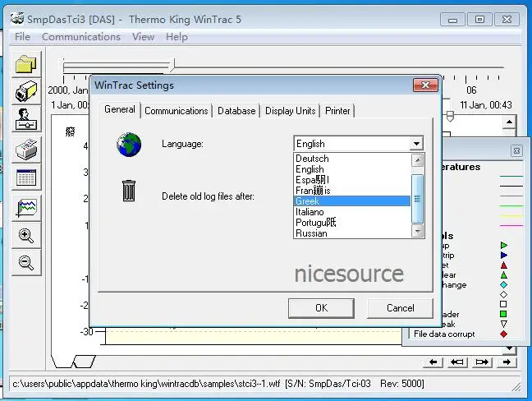
Task: Click the zoom in magnifier icon
Action: coord(26,235)
